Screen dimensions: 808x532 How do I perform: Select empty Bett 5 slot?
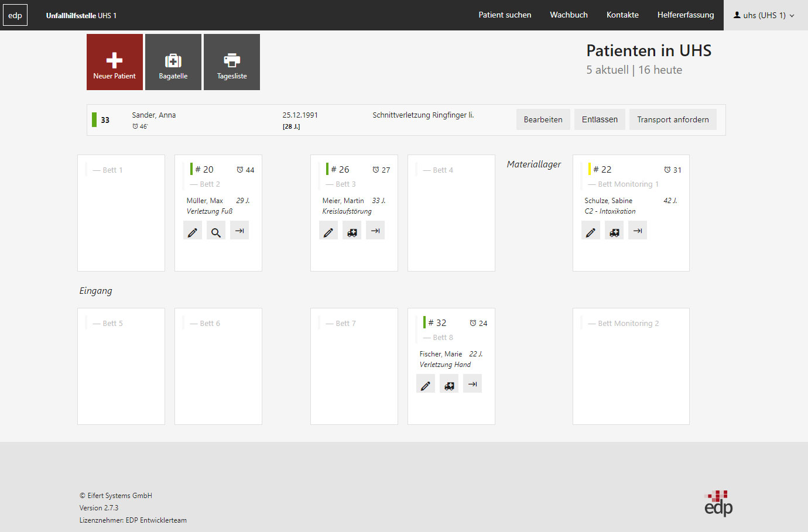[121, 366]
